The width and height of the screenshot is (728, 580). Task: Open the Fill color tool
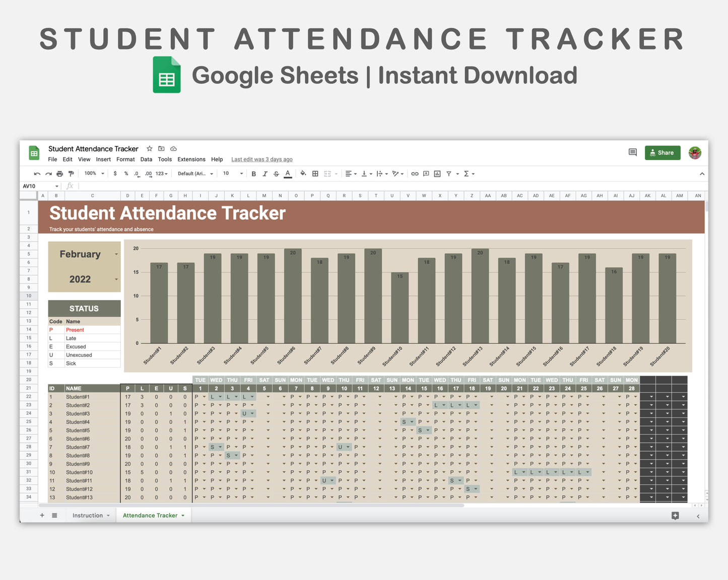click(303, 173)
